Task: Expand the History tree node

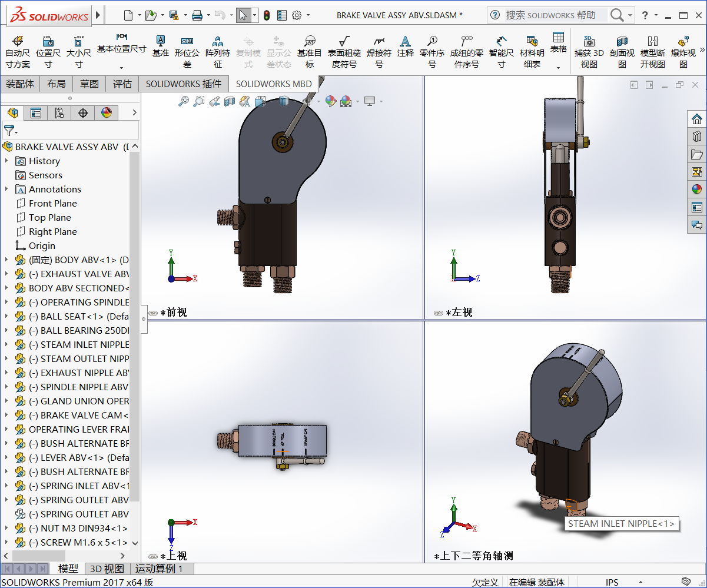Action: click(x=6, y=161)
